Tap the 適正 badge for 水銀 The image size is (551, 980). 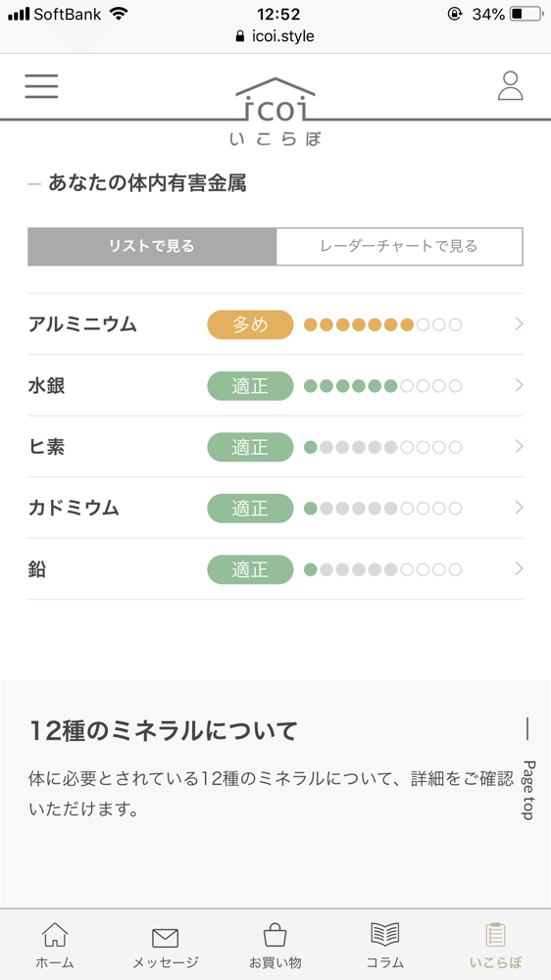coord(250,385)
